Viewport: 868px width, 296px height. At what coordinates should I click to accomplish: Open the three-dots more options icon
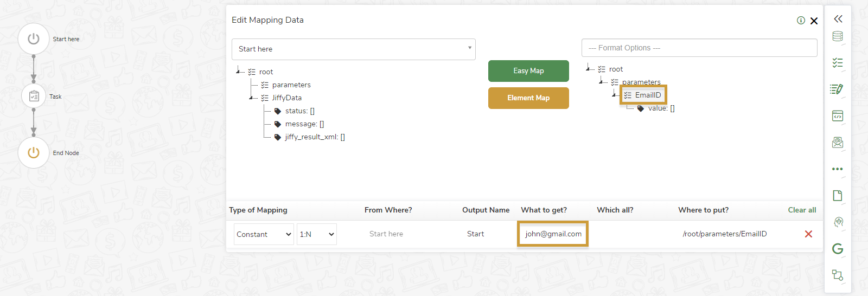click(x=838, y=169)
